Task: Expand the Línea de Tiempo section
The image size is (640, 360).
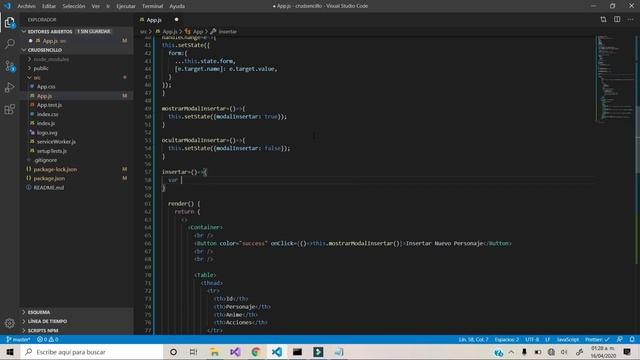Action: 77,321
